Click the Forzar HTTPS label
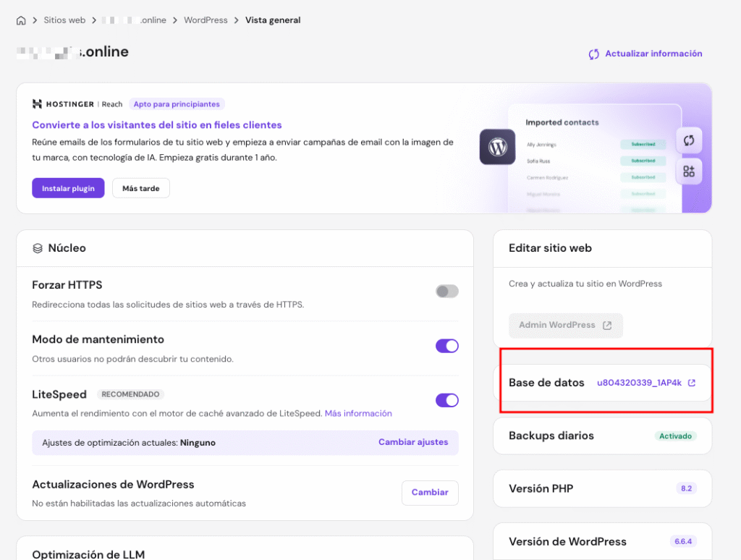This screenshot has width=741, height=560. click(x=67, y=285)
